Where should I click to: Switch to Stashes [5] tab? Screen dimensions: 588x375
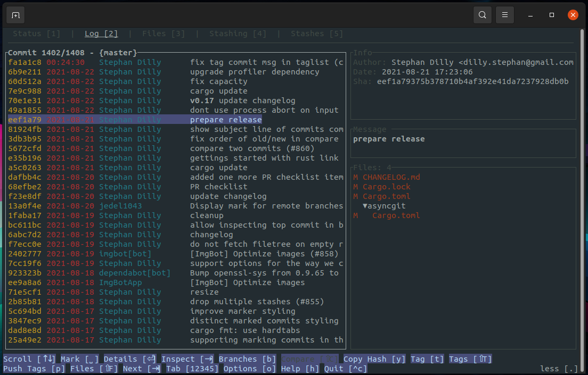pyautogui.click(x=317, y=34)
